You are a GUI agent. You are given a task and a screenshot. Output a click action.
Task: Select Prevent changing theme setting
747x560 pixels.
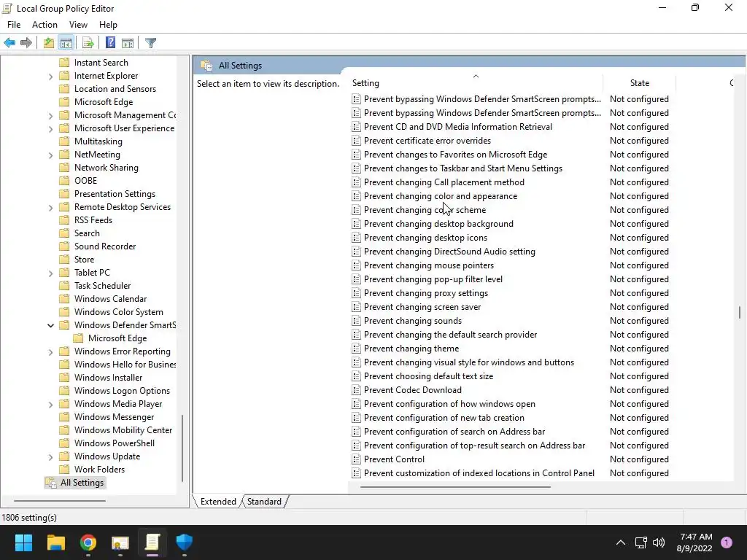tap(411, 349)
